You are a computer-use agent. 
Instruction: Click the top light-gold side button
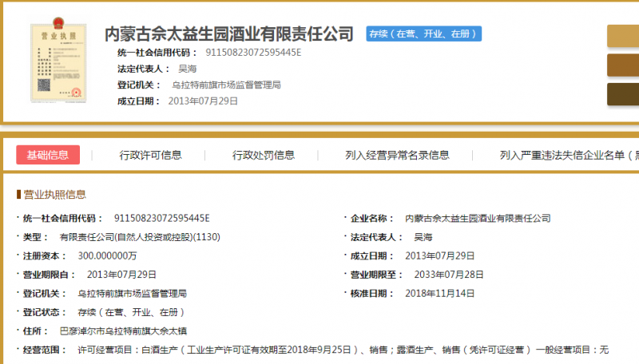pyautogui.click(x=623, y=36)
